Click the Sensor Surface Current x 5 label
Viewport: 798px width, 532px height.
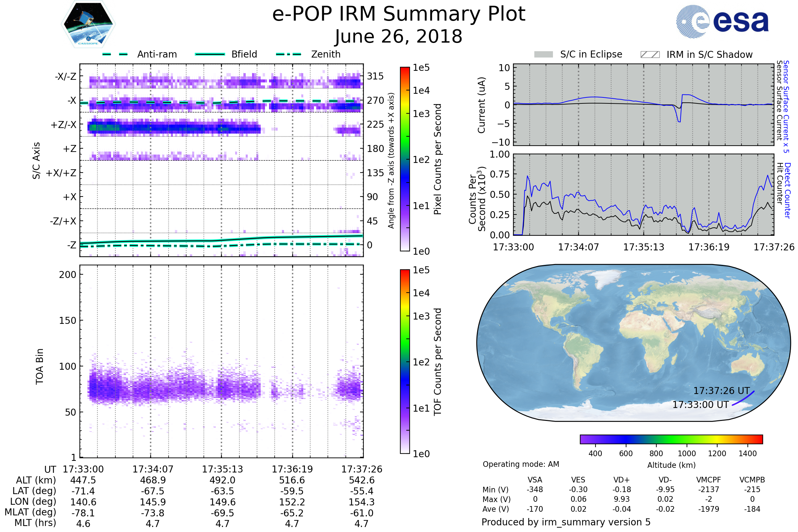786,106
